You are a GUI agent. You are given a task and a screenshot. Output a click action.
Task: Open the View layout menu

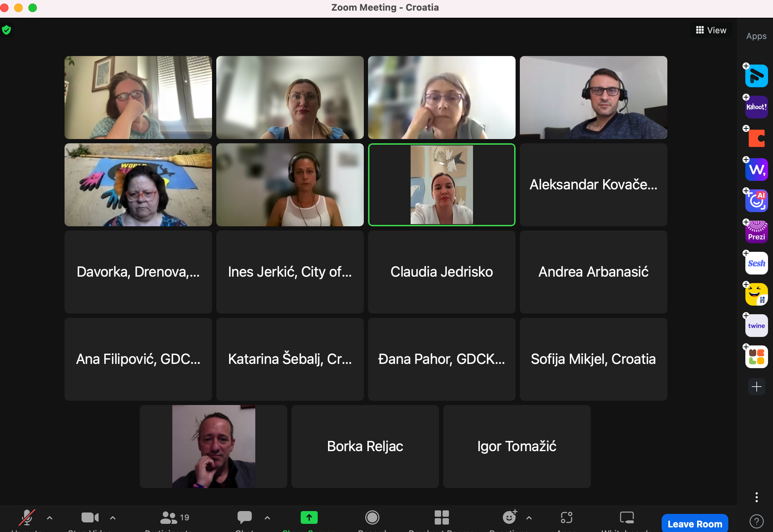(711, 30)
